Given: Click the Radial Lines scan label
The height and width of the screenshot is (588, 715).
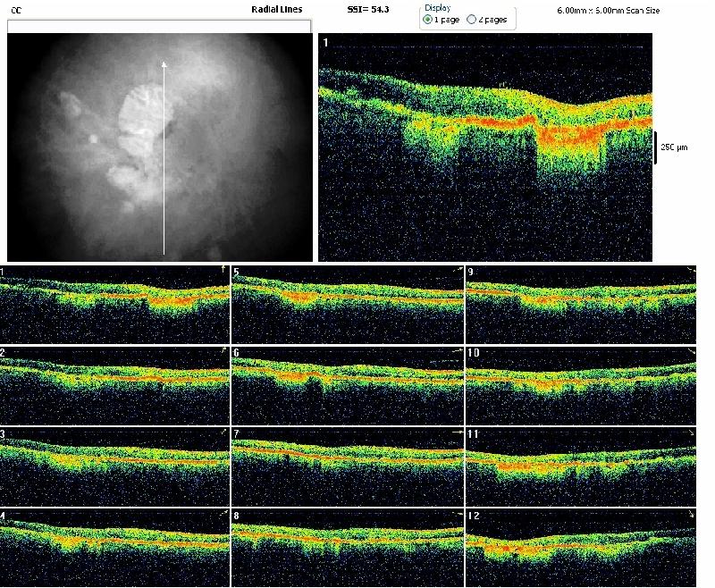Looking at the screenshot, I should point(277,9).
